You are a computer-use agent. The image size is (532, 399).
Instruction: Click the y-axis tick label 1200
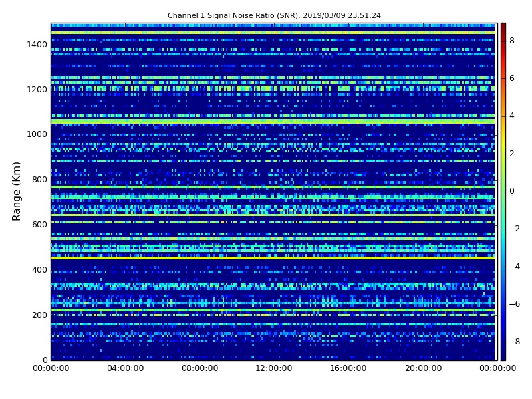(x=37, y=90)
